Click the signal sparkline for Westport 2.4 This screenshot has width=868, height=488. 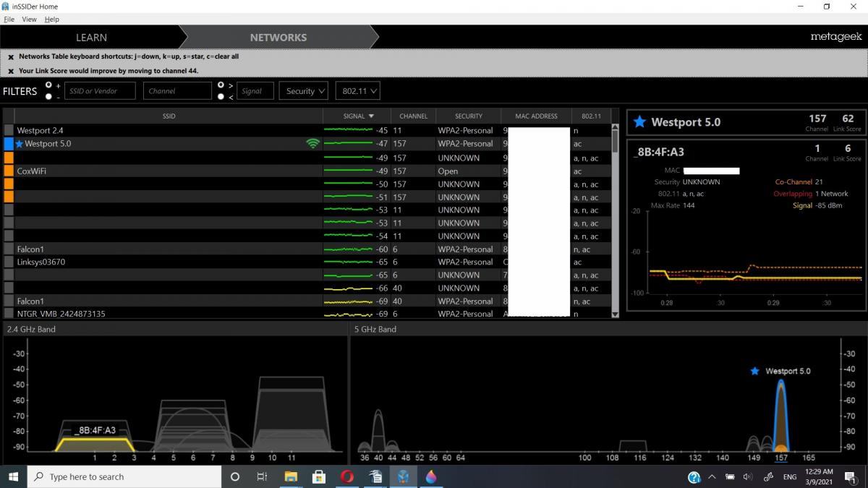[x=348, y=131]
